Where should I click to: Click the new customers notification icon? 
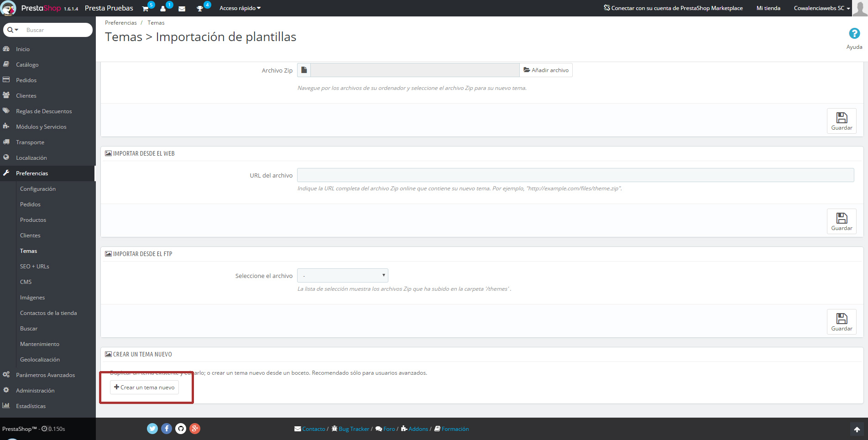163,9
